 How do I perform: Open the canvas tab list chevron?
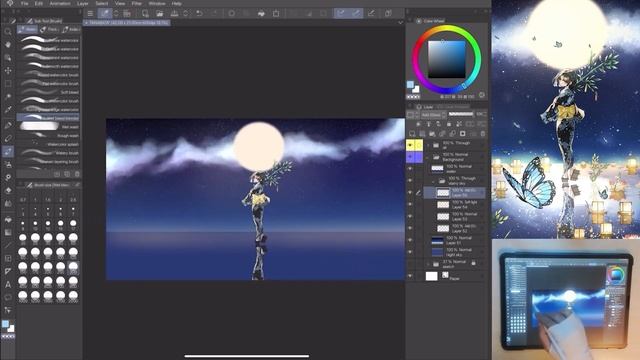(400, 22)
